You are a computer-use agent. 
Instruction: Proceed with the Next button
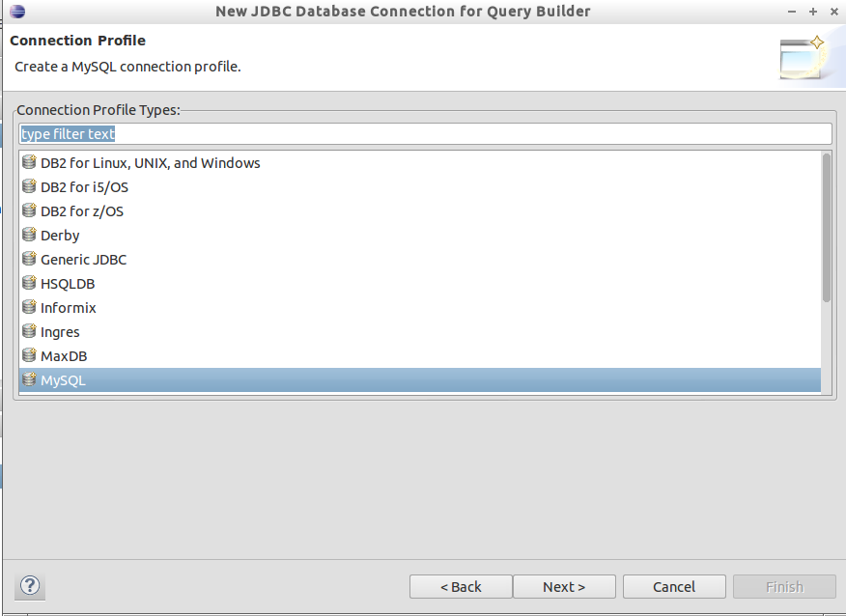pyautogui.click(x=564, y=586)
